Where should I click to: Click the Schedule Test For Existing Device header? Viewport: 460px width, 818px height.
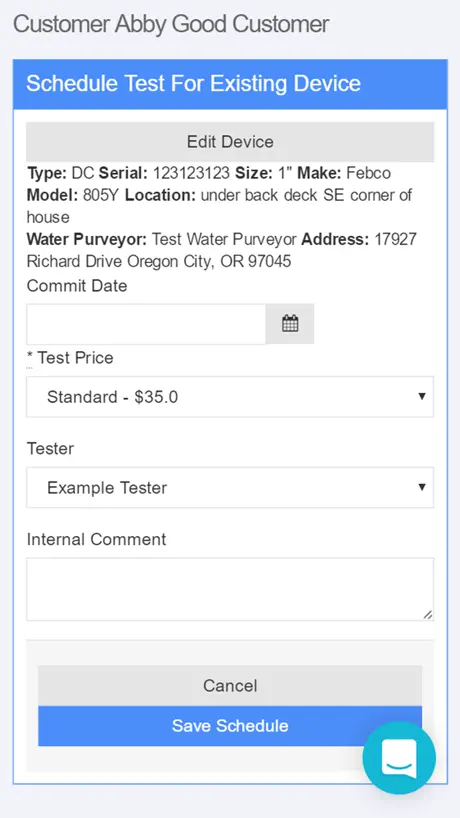[x=193, y=83]
